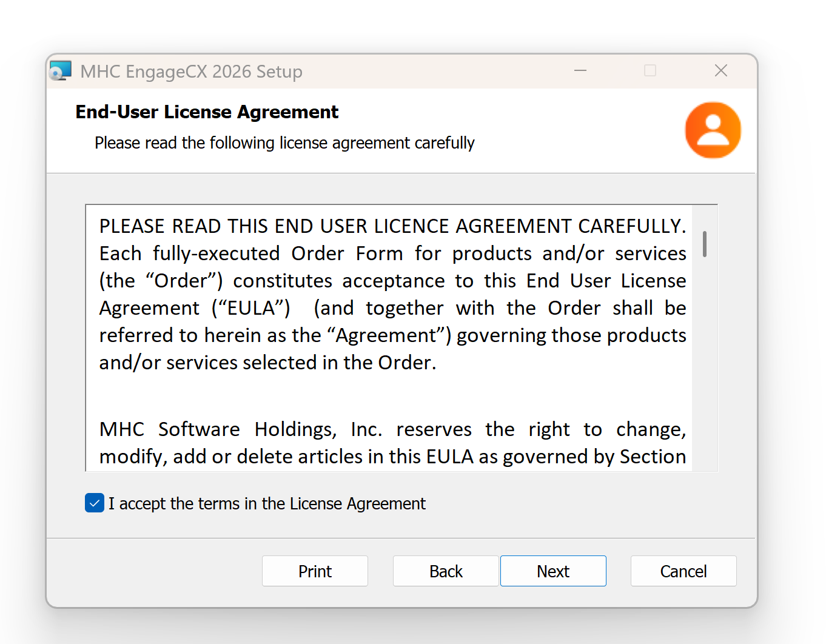Click the "End-User License Agreement" heading
The width and height of the screenshot is (826, 644).
click(x=207, y=112)
